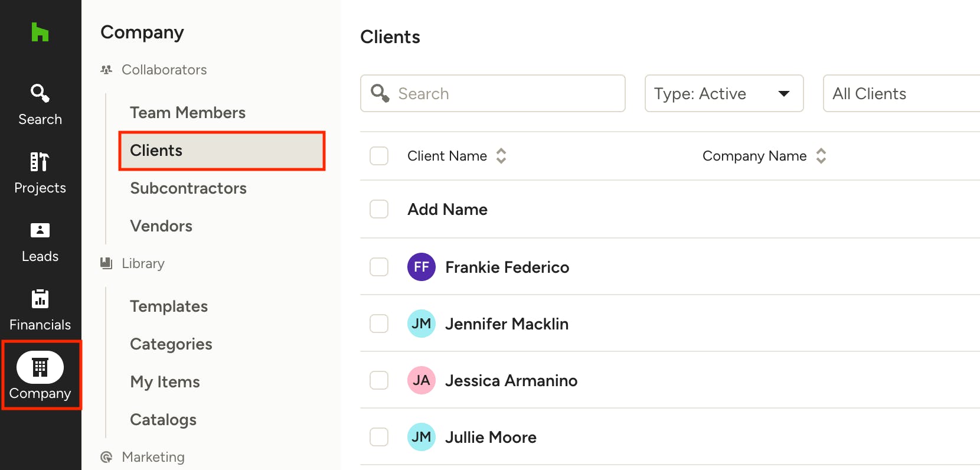Click the Houzz logo icon

click(x=40, y=32)
